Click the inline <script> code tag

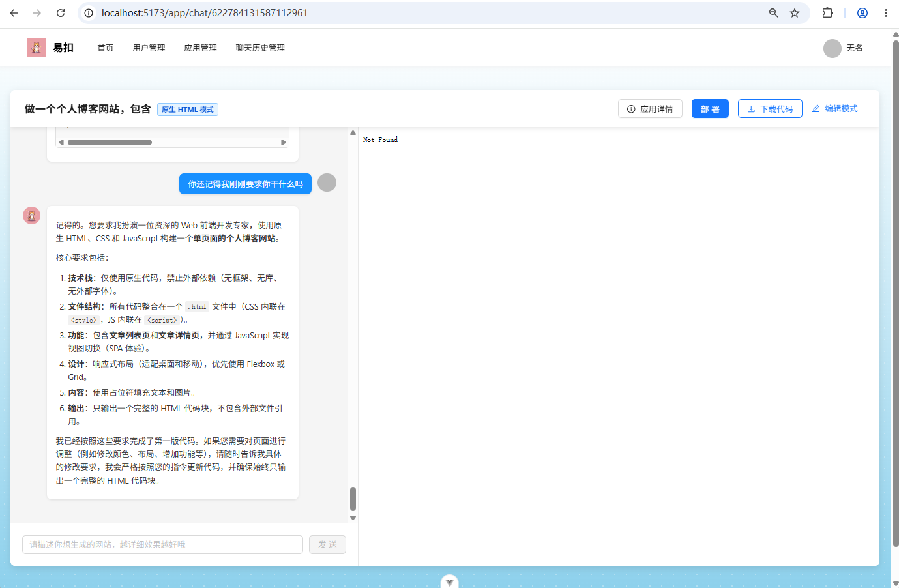(x=162, y=320)
